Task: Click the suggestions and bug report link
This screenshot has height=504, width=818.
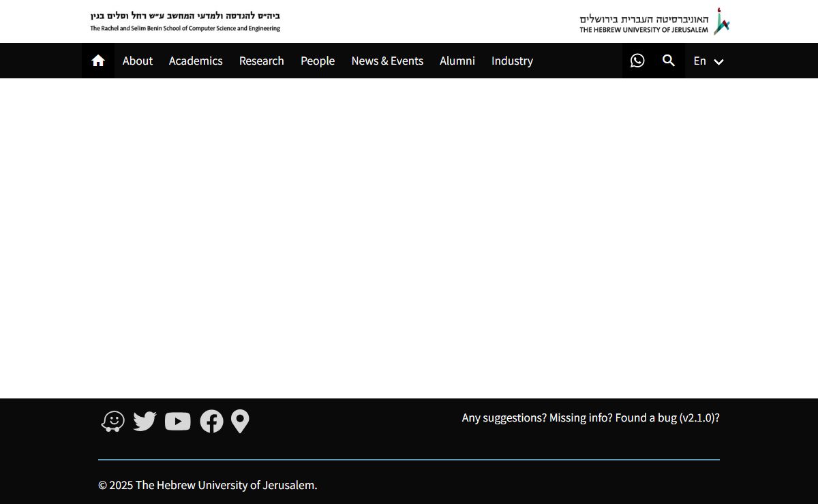Action: click(591, 418)
